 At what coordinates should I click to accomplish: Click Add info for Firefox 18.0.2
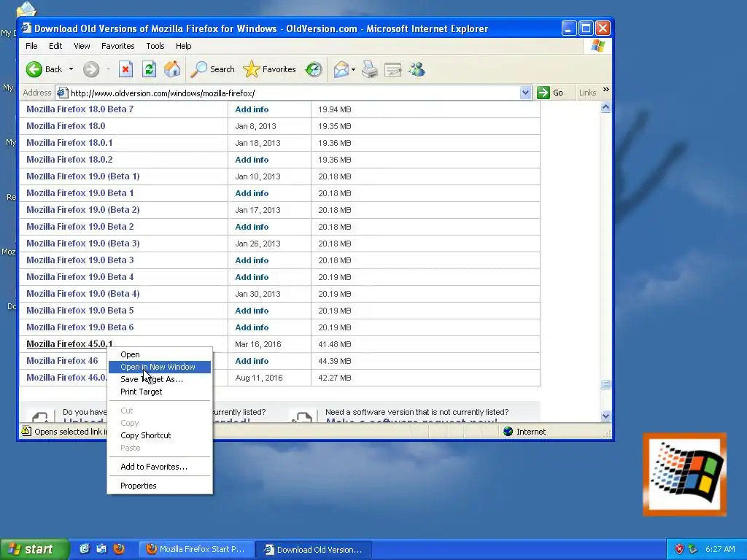(252, 160)
